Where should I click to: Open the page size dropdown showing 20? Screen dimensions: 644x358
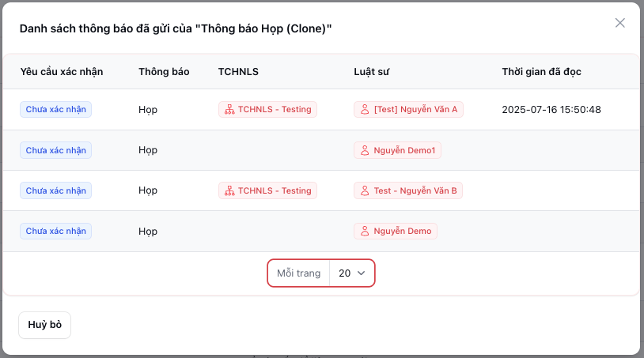tap(351, 273)
